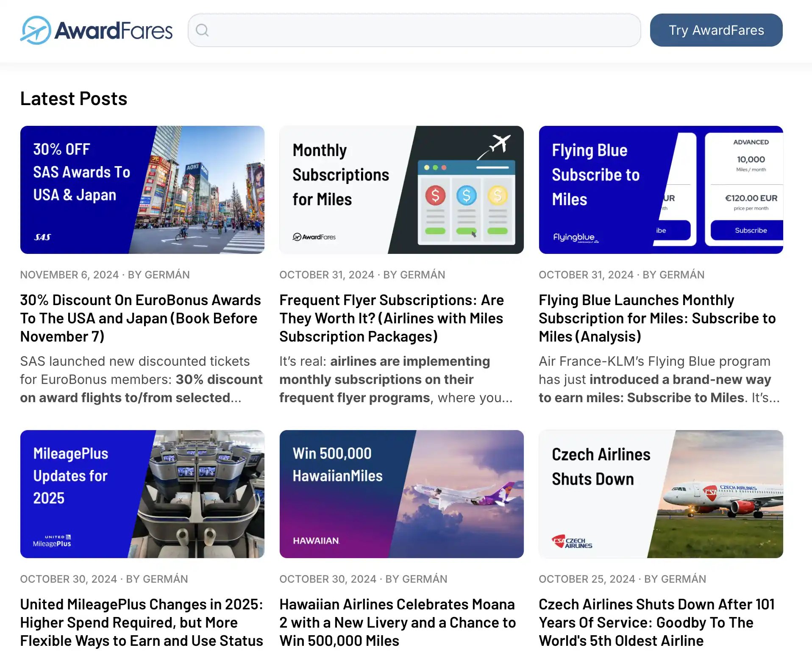Open the Czech Airlines Shuts Down thumbnail
Viewport: 812px width, 656px height.
661,494
